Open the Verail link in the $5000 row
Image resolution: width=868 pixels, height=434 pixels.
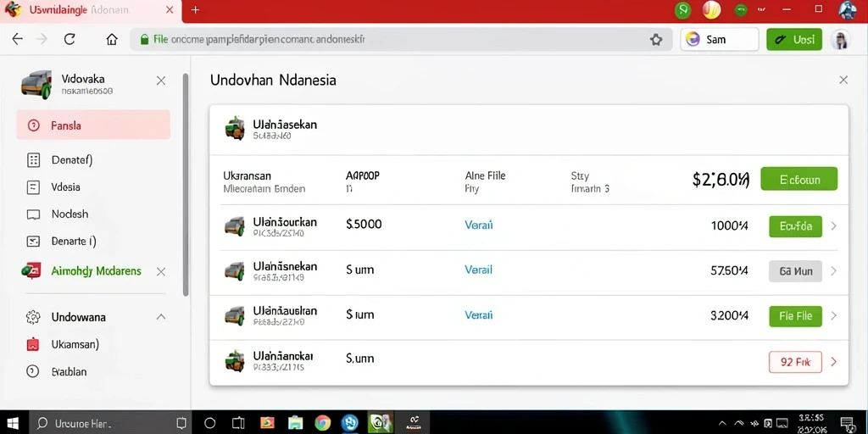click(478, 225)
